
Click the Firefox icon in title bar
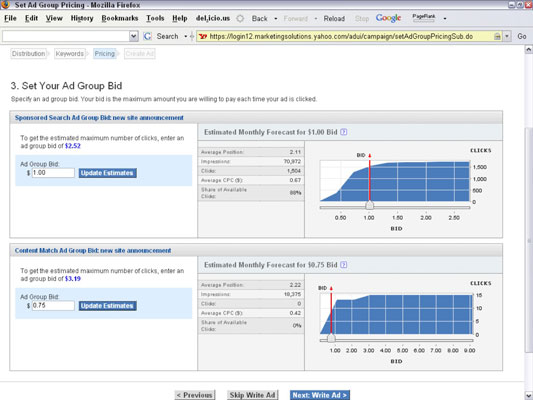pos(5,4)
